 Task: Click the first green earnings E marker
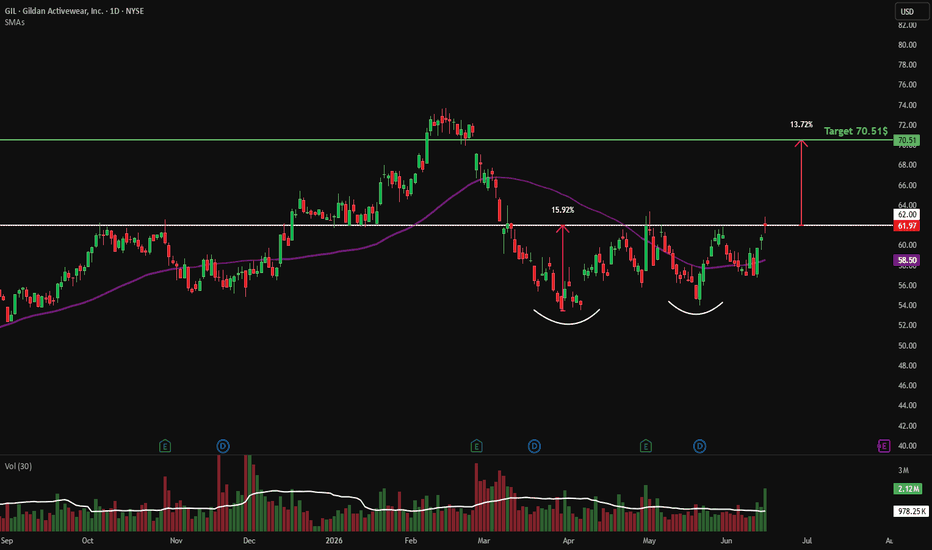point(165,446)
